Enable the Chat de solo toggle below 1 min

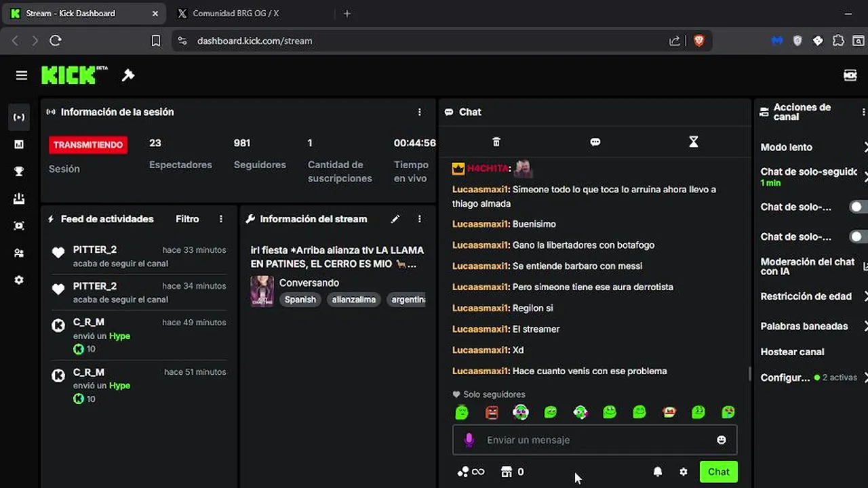tap(859, 207)
